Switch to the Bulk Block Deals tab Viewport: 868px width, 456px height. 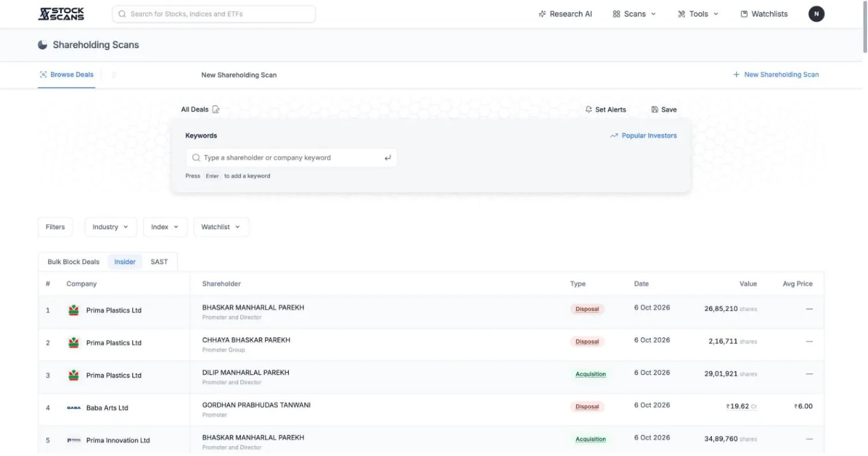click(74, 262)
